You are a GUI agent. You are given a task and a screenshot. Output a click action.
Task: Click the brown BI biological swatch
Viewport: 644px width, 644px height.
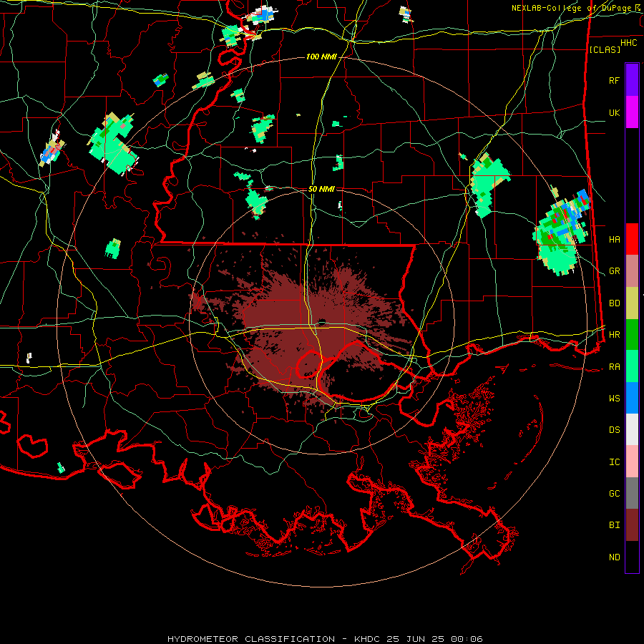coord(632,525)
